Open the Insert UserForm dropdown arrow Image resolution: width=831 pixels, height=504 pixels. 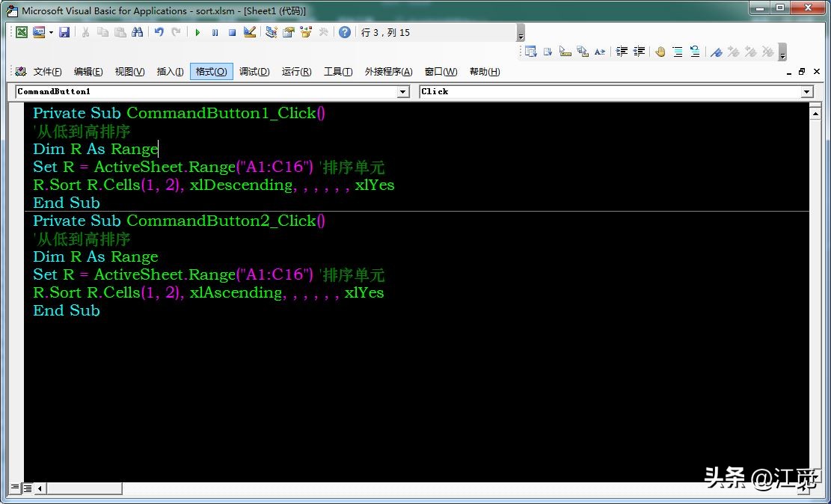point(51,32)
